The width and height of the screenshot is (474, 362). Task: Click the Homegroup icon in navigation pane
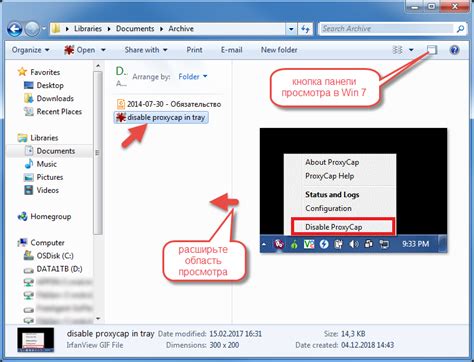[x=22, y=216]
